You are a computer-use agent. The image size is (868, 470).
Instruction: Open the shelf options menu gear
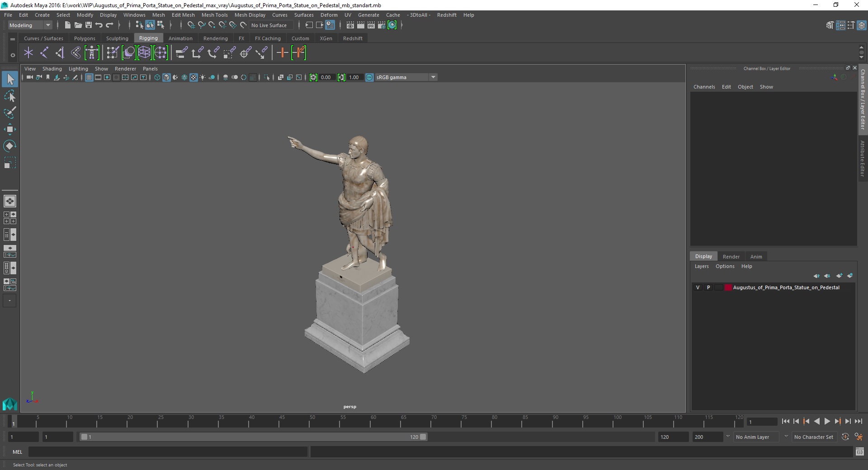pyautogui.click(x=13, y=55)
